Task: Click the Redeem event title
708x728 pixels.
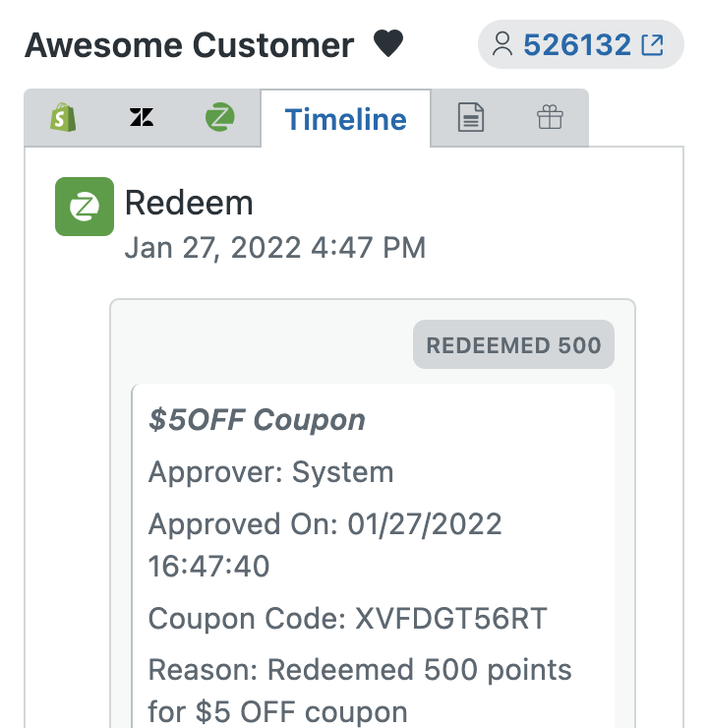Action: tap(189, 203)
